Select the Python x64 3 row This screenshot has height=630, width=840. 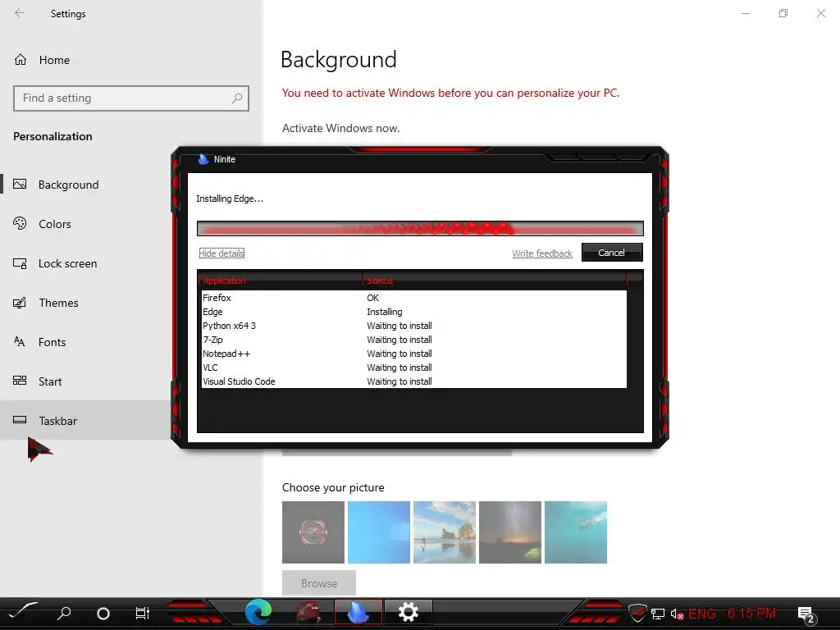(413, 326)
